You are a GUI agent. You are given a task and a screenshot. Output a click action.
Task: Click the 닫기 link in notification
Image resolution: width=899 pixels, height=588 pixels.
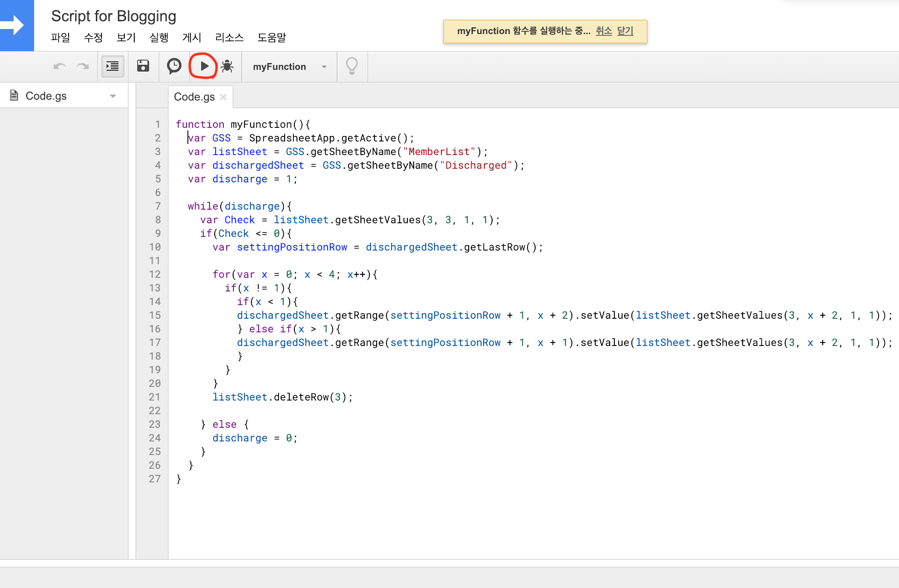[x=625, y=31]
